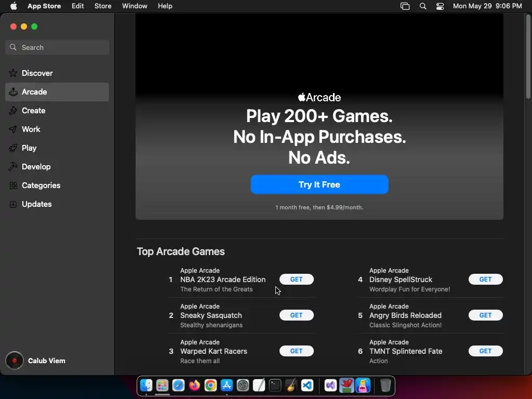Open the Play rocket icon
The width and height of the screenshot is (532, 399).
(x=13, y=148)
